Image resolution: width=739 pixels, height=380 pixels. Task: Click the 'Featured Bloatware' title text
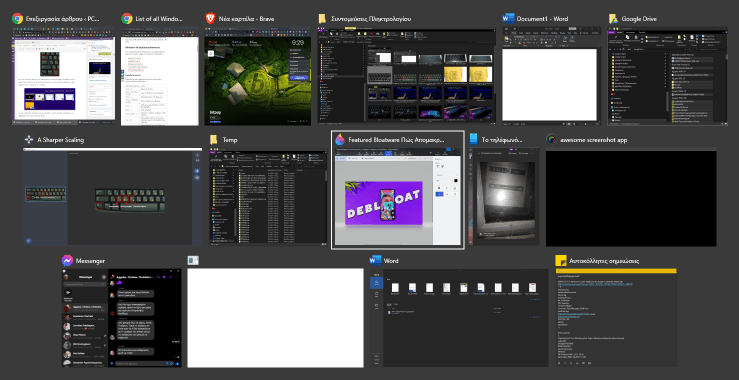[396, 140]
